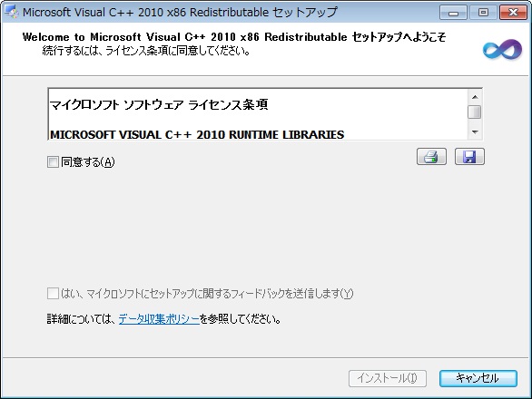Close the setup window
The width and height of the screenshot is (532, 399).
[x=513, y=13]
